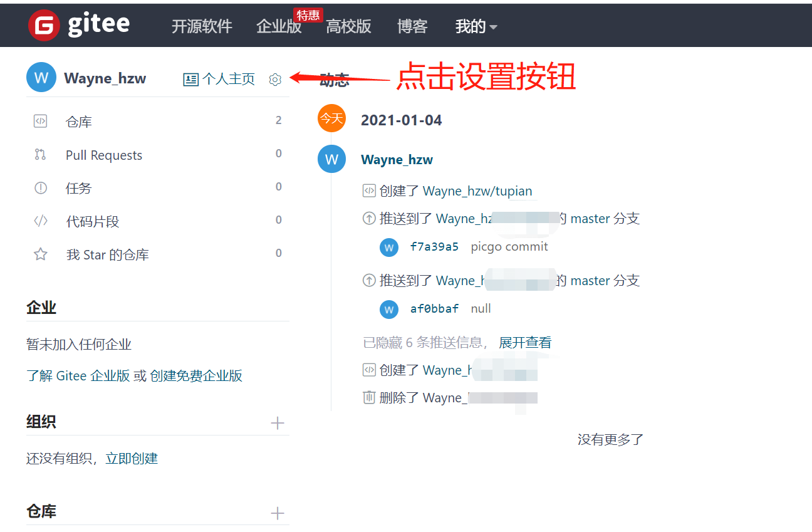Click the trash icon on the 删除了 entry

[369, 397]
